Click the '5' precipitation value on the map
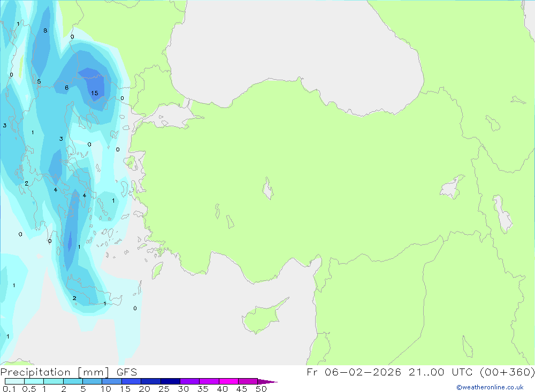535x392 pixels. [39, 81]
